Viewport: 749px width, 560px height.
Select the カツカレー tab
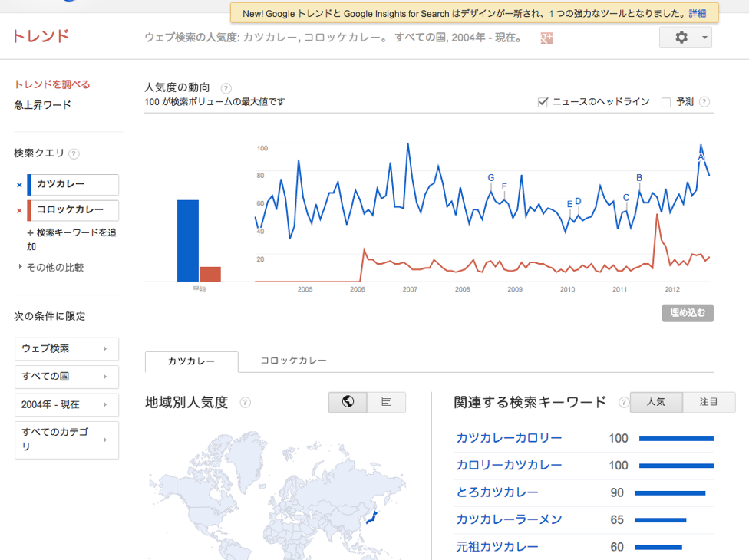tap(192, 361)
